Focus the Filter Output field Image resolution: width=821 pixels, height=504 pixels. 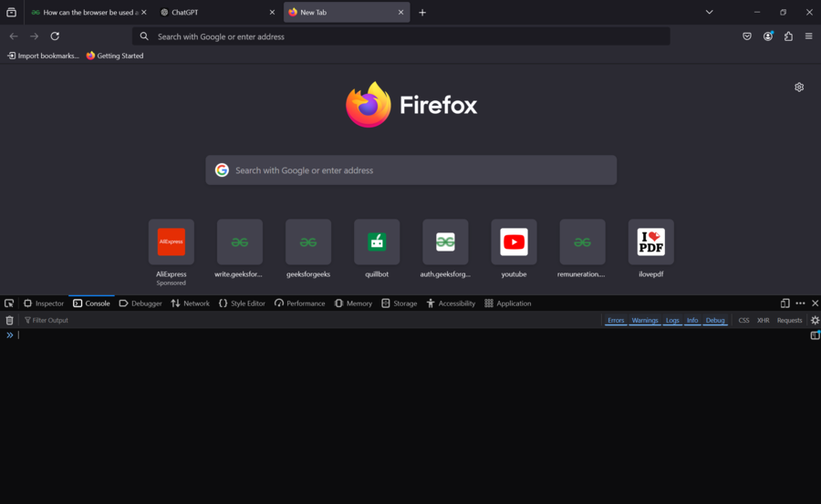[309, 320]
